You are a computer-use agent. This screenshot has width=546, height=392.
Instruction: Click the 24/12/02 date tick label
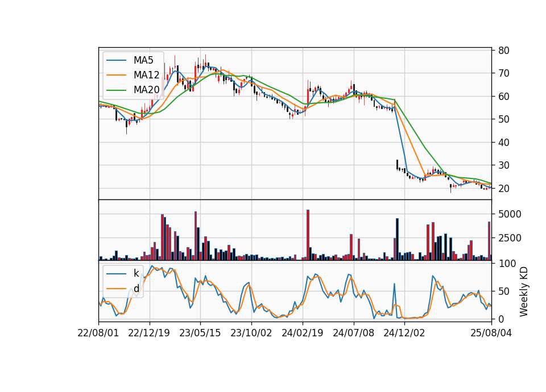tap(404, 333)
